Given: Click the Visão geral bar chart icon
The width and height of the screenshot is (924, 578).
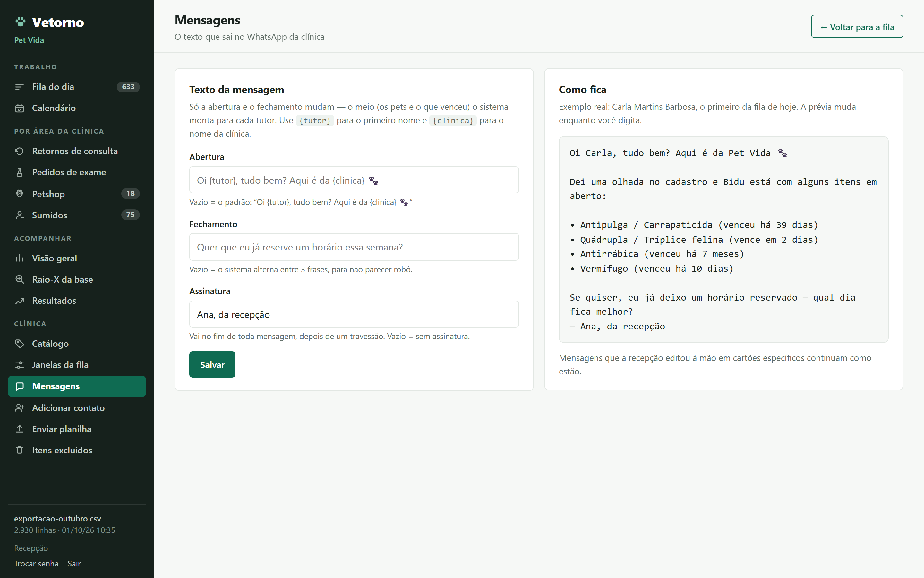Looking at the screenshot, I should pyautogui.click(x=20, y=258).
